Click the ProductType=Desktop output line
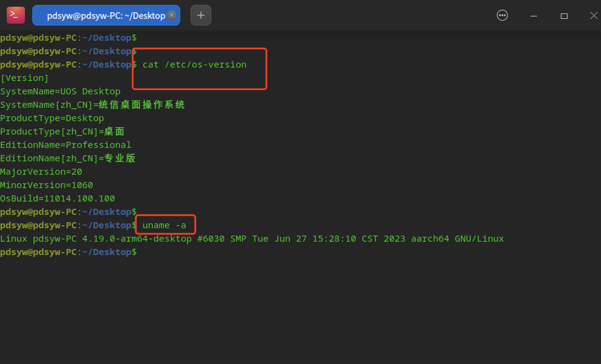The width and height of the screenshot is (601, 364). pos(52,118)
